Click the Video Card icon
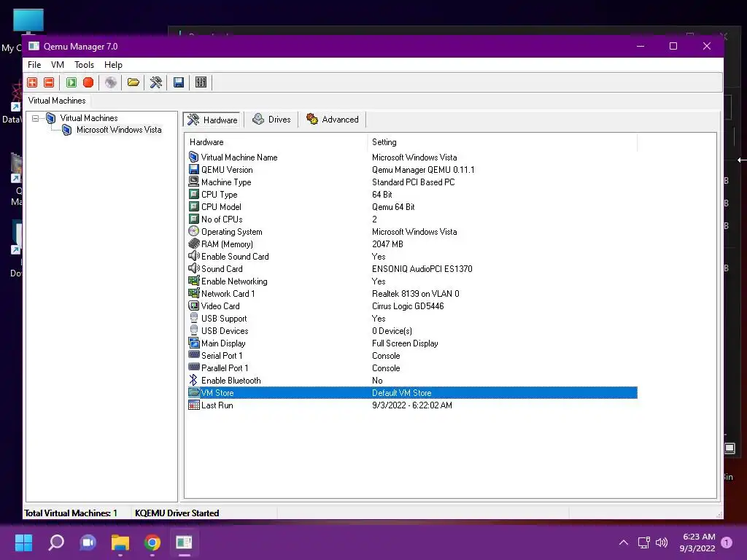The width and height of the screenshot is (747, 560). (x=193, y=306)
